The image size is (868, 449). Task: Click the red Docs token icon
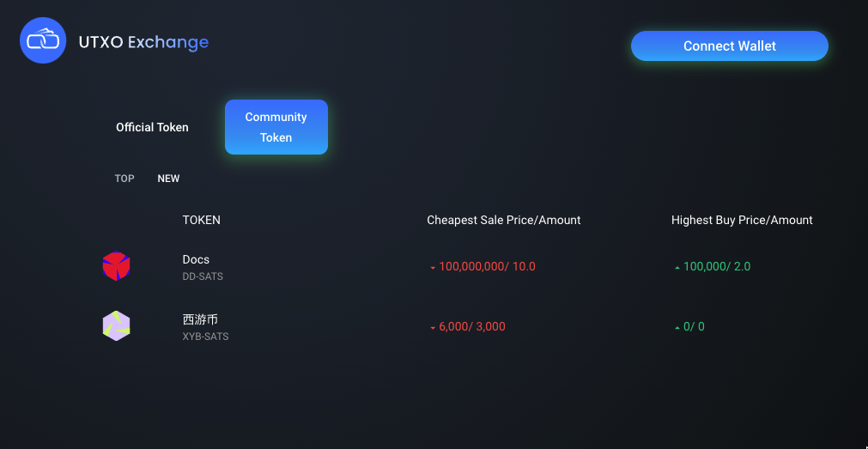[x=116, y=266]
